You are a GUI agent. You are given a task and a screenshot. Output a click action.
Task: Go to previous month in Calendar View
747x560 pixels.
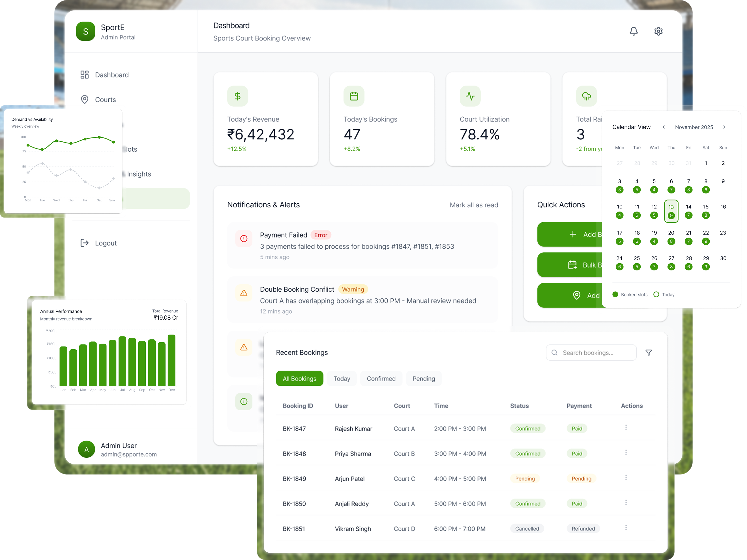(x=664, y=127)
